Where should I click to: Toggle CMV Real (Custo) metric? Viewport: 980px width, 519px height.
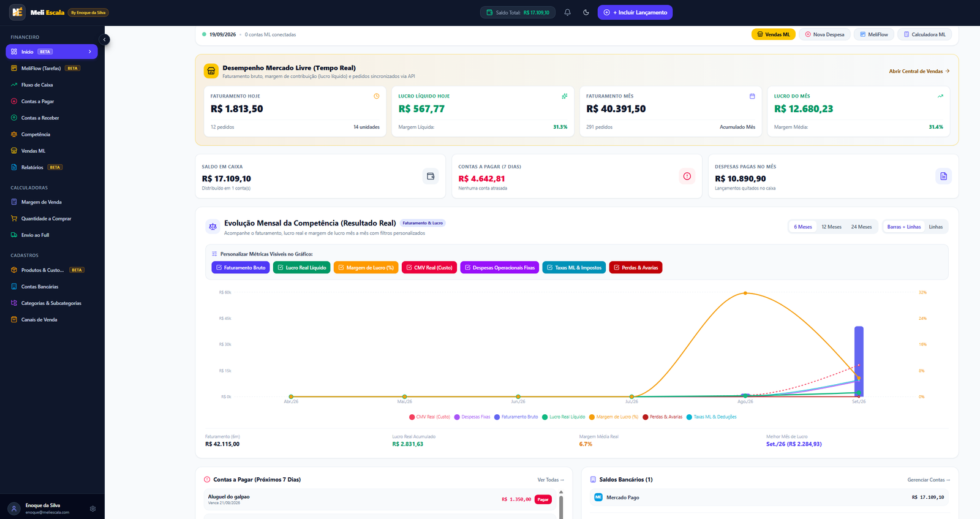click(429, 268)
